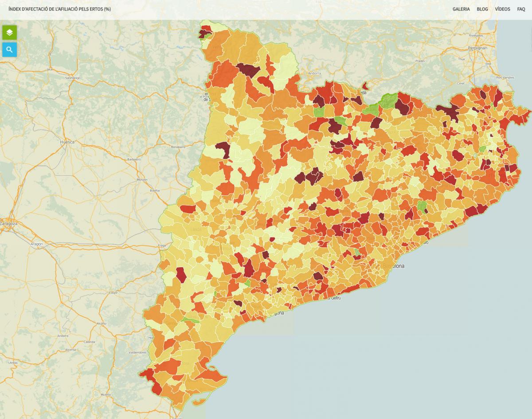Click the Zaragoza label on the map
532x419 pixels.
tap(9, 224)
